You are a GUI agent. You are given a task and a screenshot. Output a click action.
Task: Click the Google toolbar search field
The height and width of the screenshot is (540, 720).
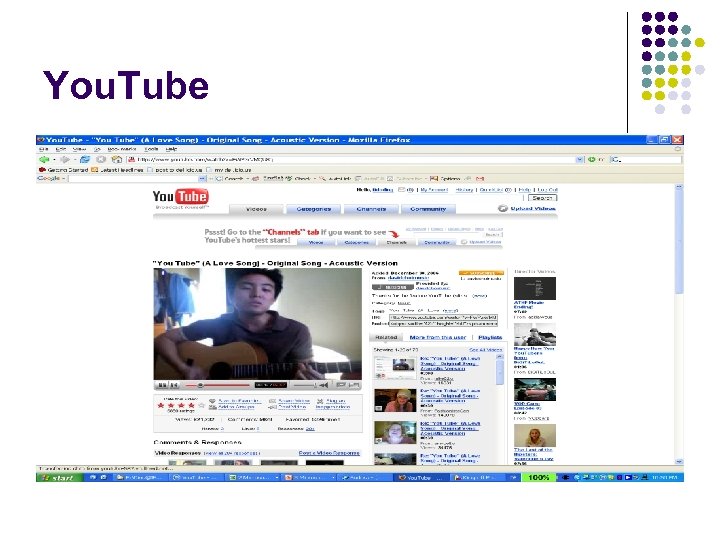133,179
